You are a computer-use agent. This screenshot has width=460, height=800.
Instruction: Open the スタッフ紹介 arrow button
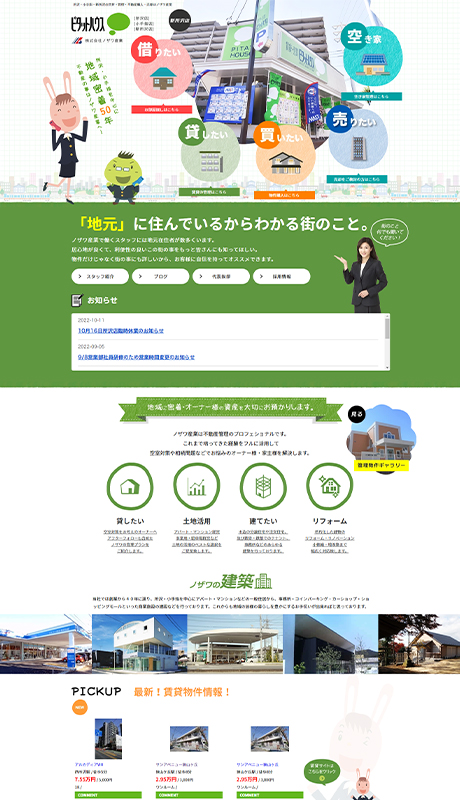pos(100,276)
